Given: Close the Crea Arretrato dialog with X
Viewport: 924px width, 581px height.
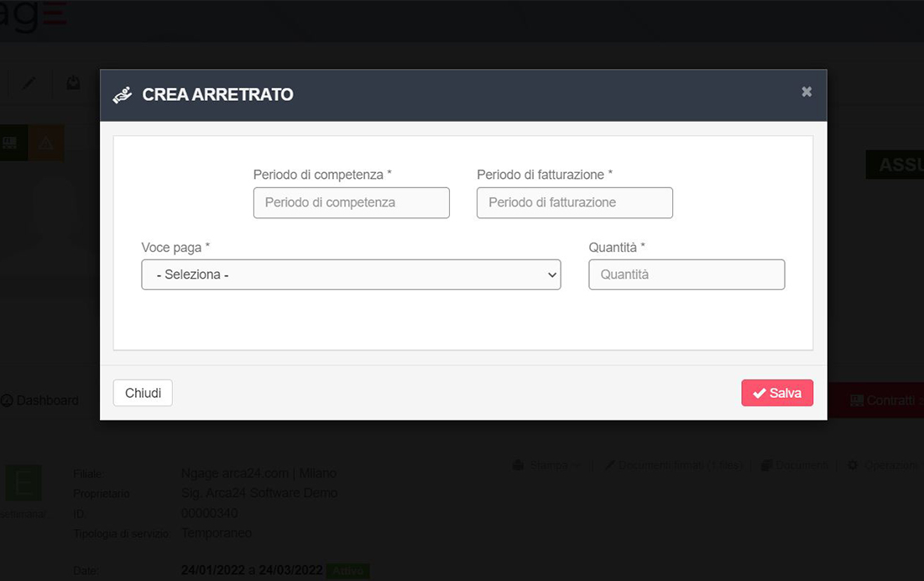Looking at the screenshot, I should tap(807, 92).
